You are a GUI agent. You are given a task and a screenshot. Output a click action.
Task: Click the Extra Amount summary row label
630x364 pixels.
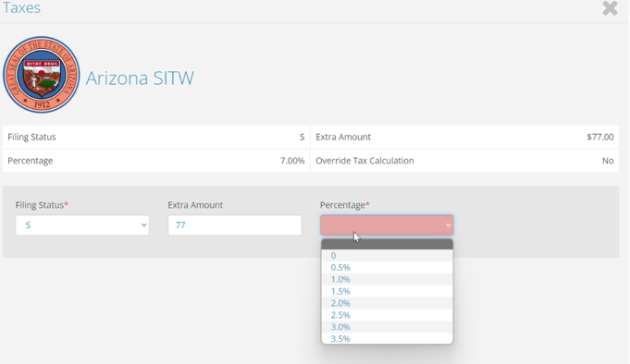click(x=343, y=137)
